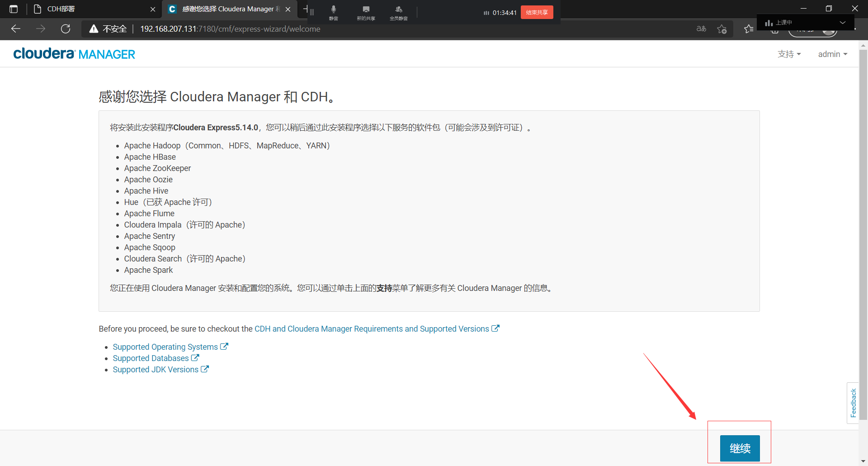The width and height of the screenshot is (868, 466).
Task: Click the Hue (已获 Apache 许可) list item
Action: point(168,202)
